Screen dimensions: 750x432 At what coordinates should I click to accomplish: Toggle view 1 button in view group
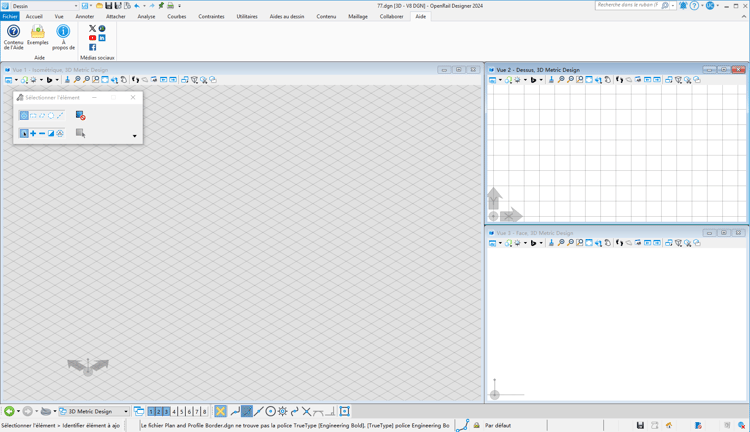tap(151, 411)
